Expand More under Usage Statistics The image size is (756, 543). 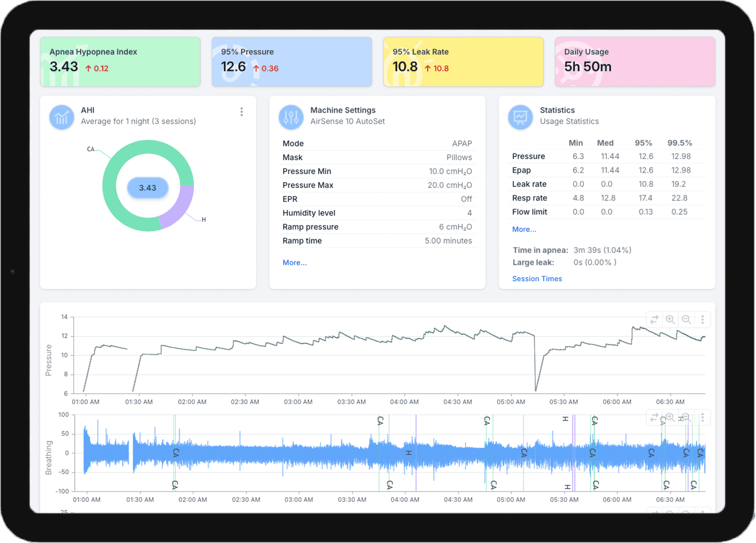524,229
